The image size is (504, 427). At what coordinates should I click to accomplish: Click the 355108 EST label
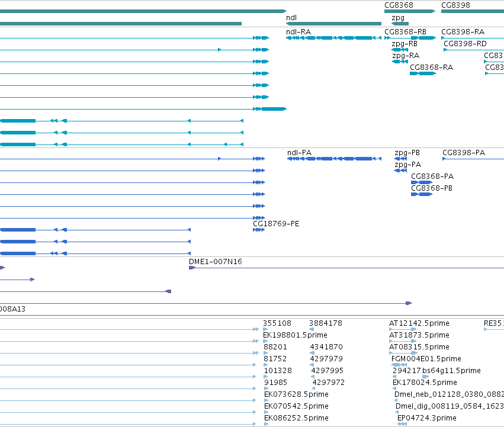click(x=277, y=323)
